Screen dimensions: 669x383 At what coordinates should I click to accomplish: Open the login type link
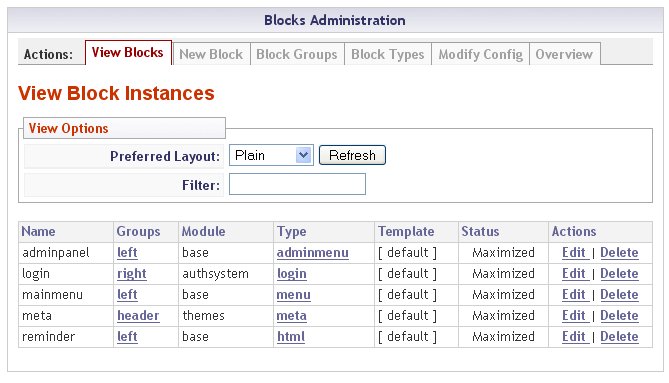click(292, 274)
